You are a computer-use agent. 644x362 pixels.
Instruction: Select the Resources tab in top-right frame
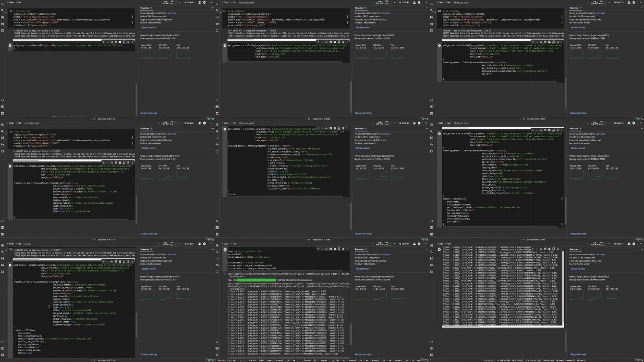tap(574, 8)
